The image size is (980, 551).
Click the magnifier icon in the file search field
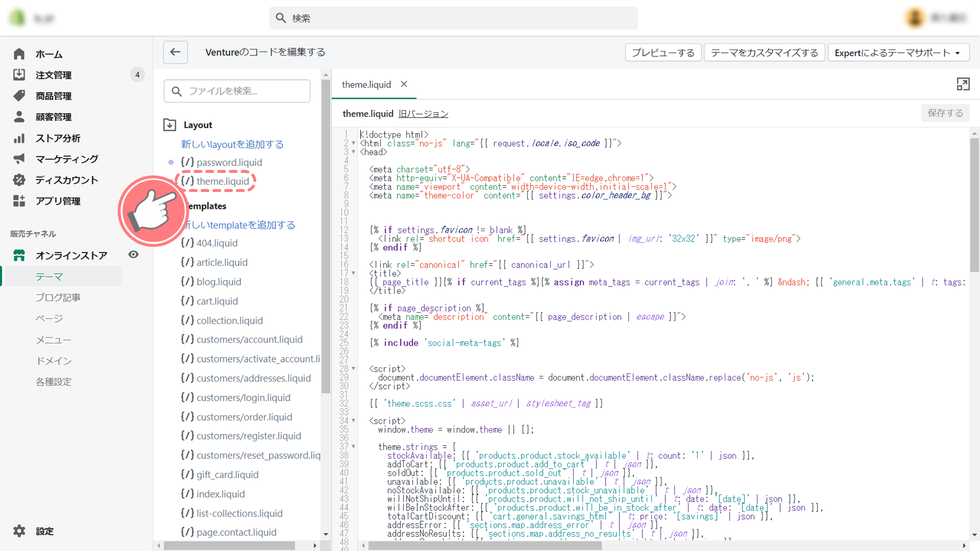(177, 91)
